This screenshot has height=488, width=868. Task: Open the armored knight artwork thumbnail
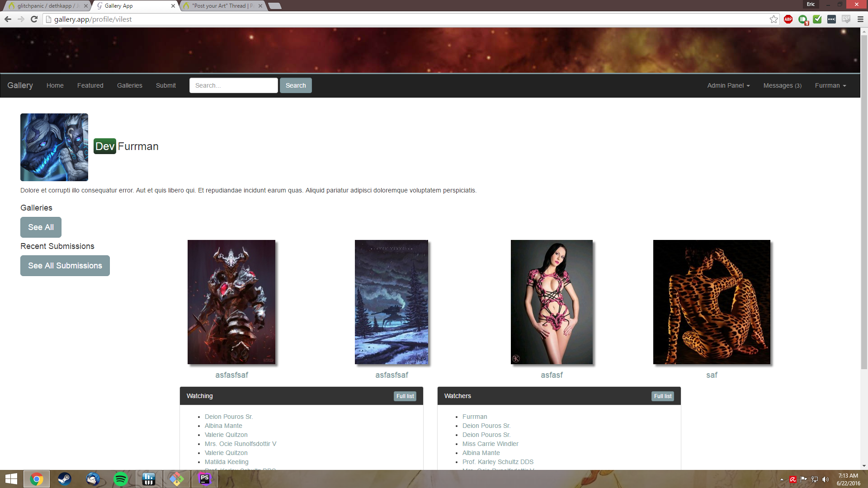click(231, 302)
